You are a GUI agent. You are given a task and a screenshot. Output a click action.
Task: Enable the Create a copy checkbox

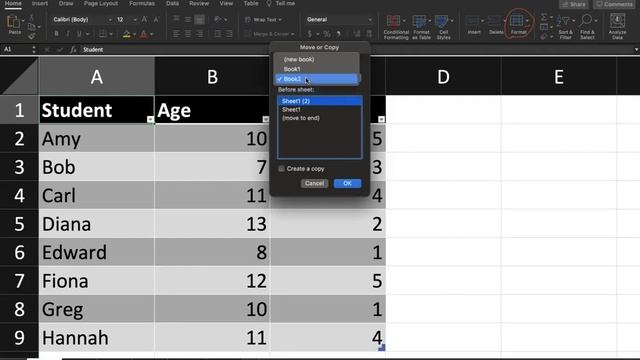point(281,169)
